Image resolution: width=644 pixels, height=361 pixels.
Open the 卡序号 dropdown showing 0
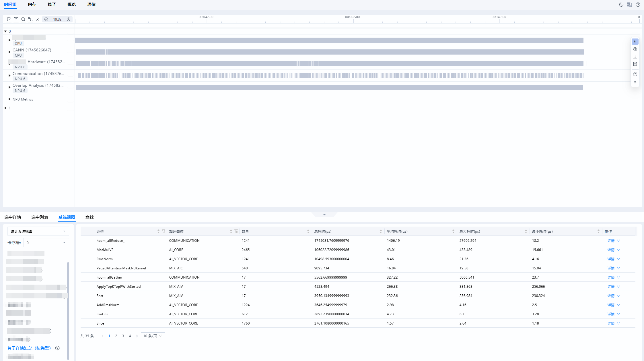pos(46,243)
